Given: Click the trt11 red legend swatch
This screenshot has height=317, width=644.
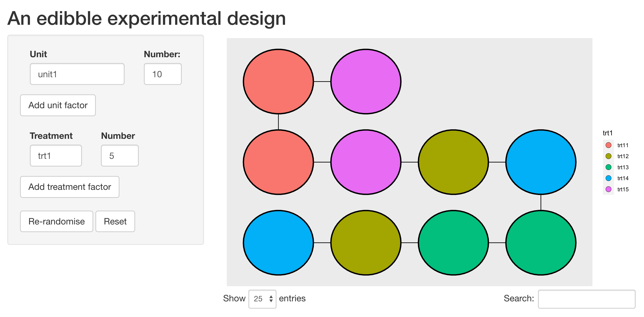Looking at the screenshot, I should 608,145.
